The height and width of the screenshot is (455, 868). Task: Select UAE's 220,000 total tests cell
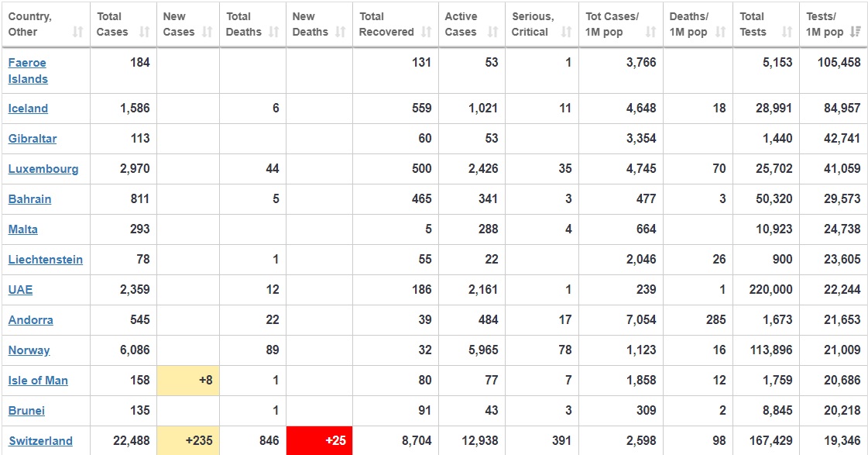[x=770, y=290]
